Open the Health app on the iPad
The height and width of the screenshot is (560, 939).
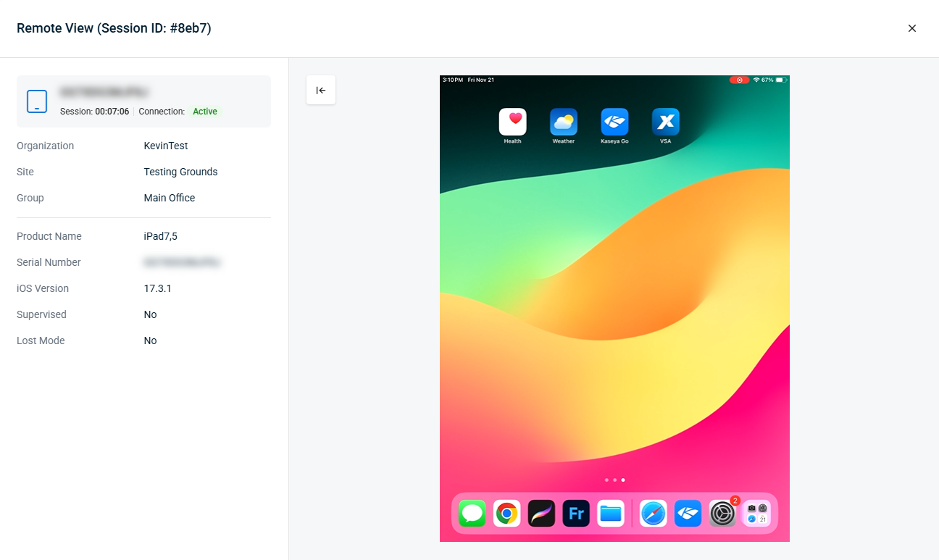coord(512,122)
